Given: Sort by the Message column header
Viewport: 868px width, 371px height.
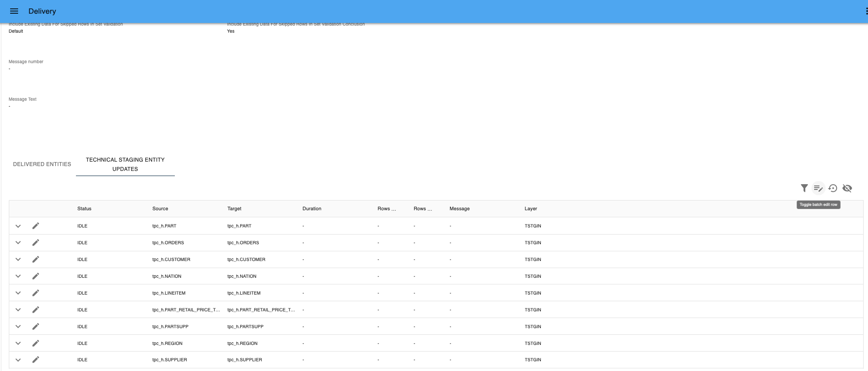Looking at the screenshot, I should pyautogui.click(x=460, y=209).
